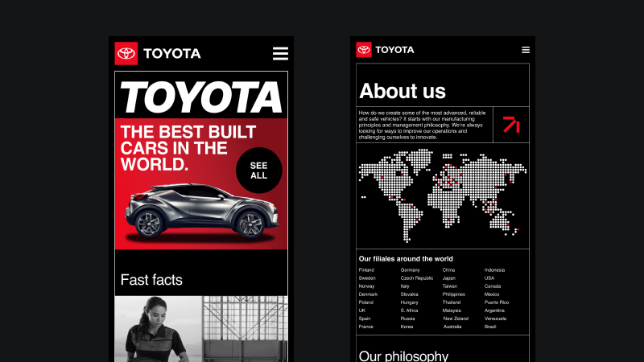Select USA in the country list
The image size is (644, 362).
pos(489,278)
